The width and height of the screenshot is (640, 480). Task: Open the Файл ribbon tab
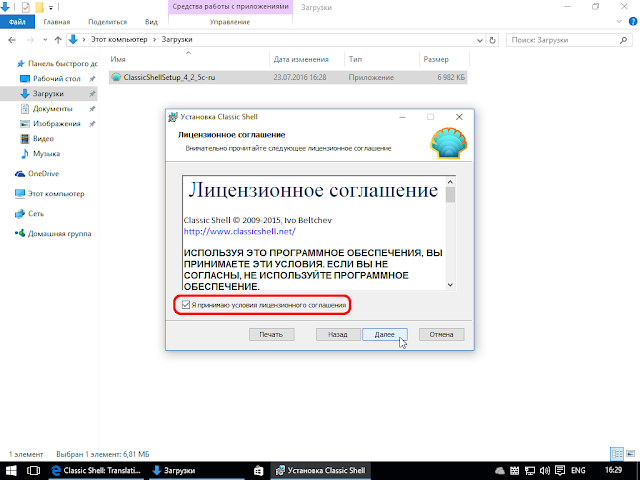click(x=17, y=22)
